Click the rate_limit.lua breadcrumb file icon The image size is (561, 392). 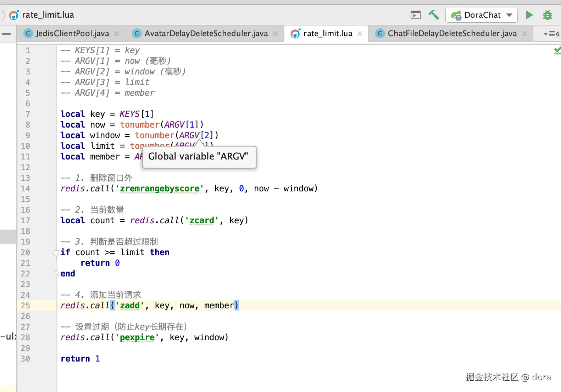tap(14, 15)
